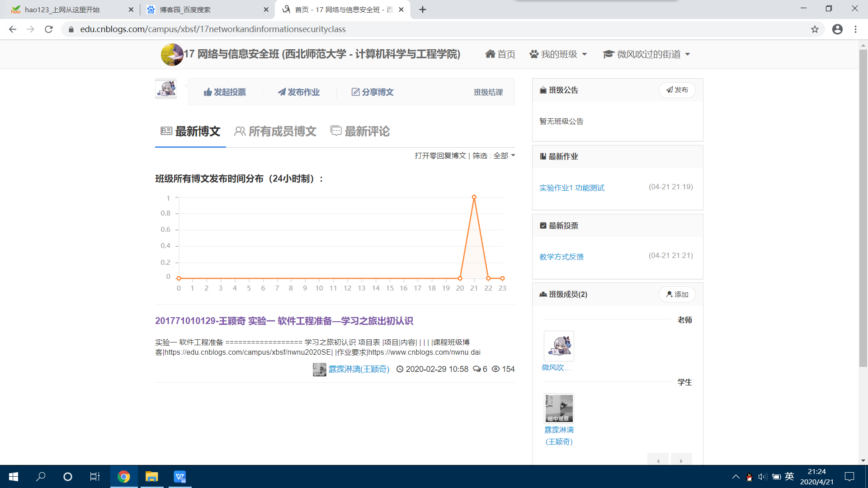Open 实验作业1 功能测试 link
The image size is (868, 488).
pos(571,188)
